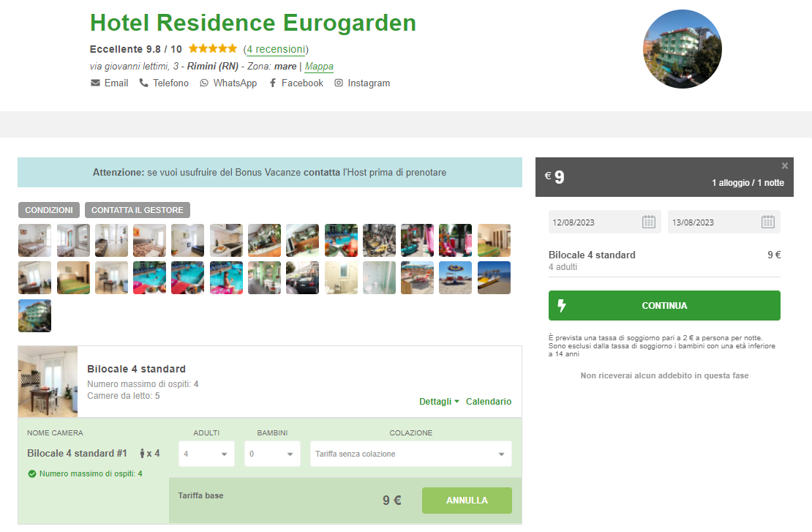Open the 4 recensioni reviews link

[276, 49]
